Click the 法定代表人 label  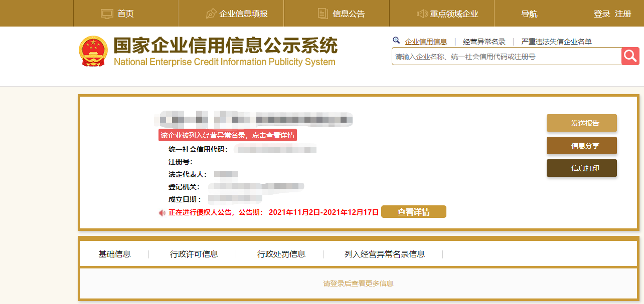click(188, 174)
